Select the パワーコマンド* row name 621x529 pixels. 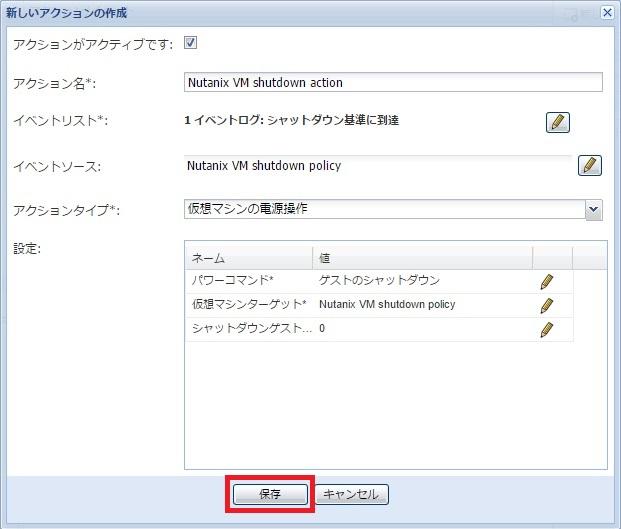click(x=232, y=280)
